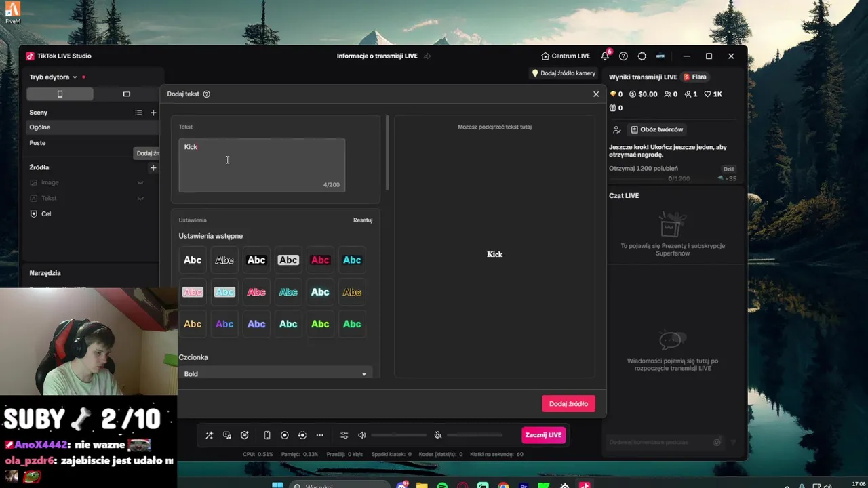Choose the pink-background Abc preset
Screen dimensions: 868x488
(193, 292)
